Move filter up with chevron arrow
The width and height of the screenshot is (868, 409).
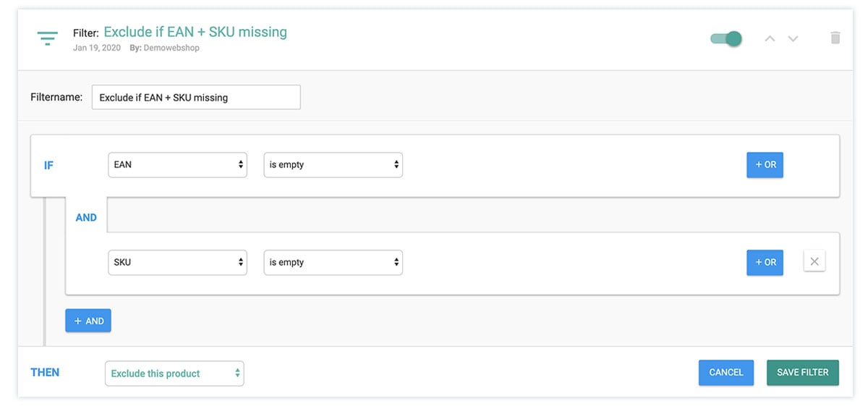tap(770, 38)
